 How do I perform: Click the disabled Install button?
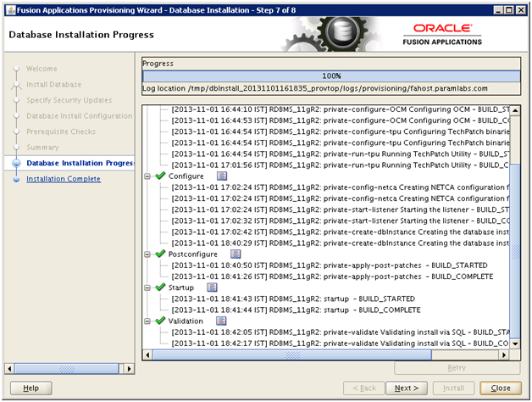(x=453, y=388)
